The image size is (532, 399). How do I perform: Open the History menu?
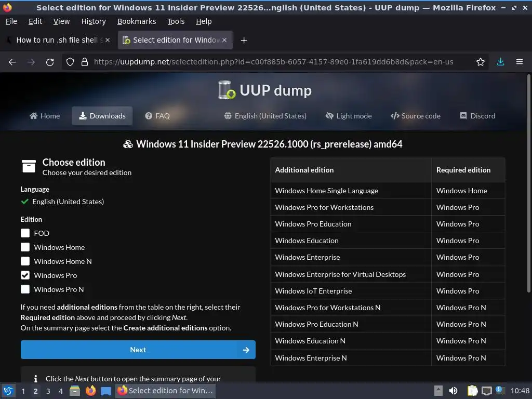(x=94, y=21)
